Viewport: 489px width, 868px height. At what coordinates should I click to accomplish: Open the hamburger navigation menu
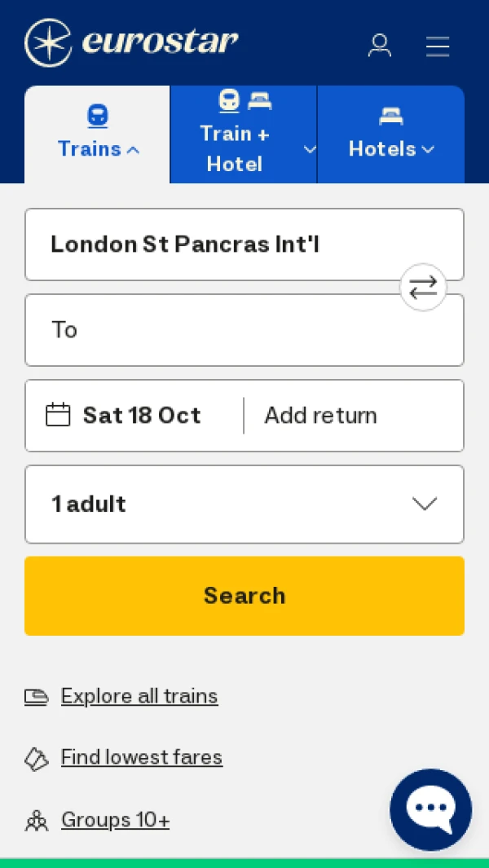coord(438,46)
